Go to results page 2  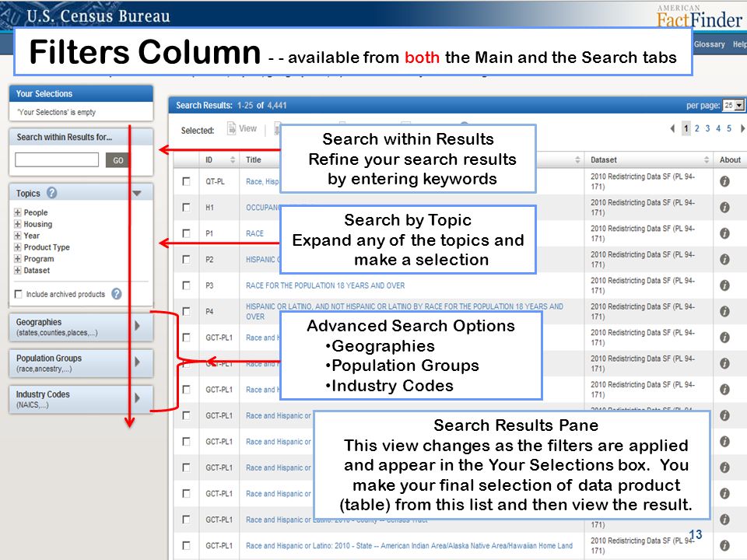pos(697,128)
